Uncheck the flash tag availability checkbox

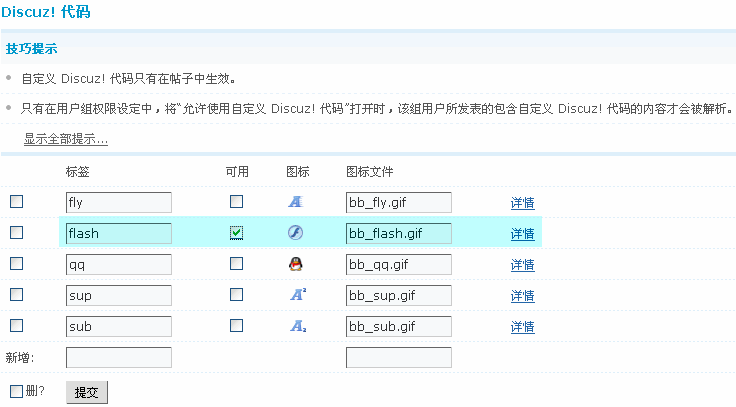click(x=236, y=233)
